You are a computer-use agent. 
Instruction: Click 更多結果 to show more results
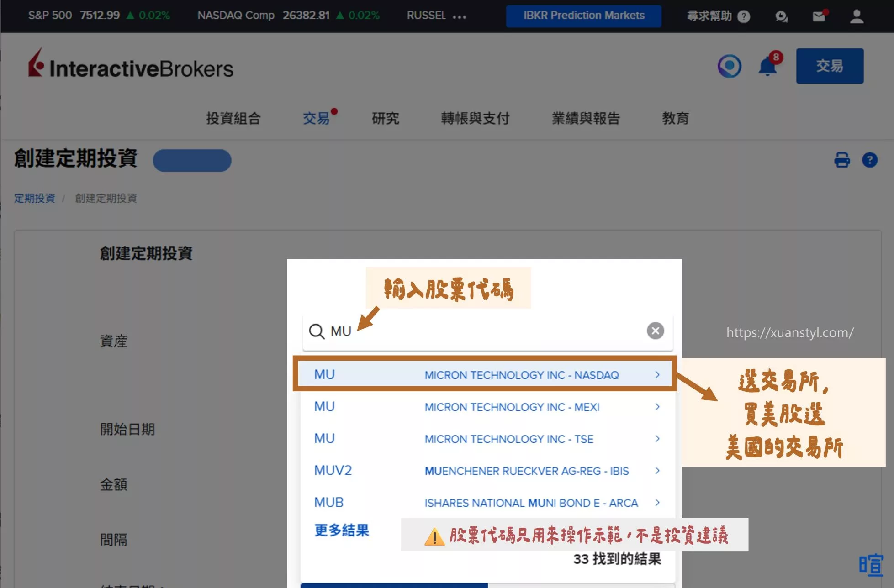tap(342, 530)
